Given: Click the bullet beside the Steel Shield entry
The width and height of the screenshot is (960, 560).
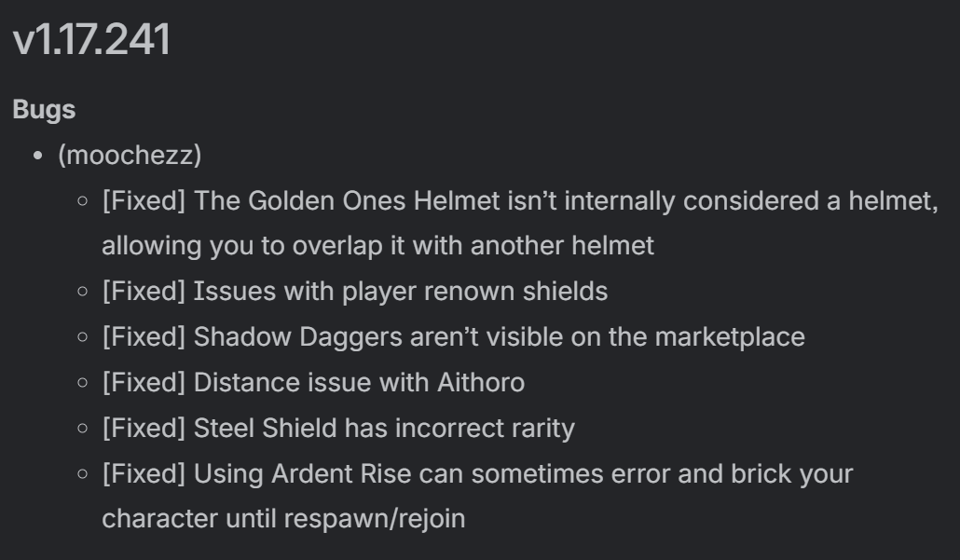Looking at the screenshot, I should 82,430.
